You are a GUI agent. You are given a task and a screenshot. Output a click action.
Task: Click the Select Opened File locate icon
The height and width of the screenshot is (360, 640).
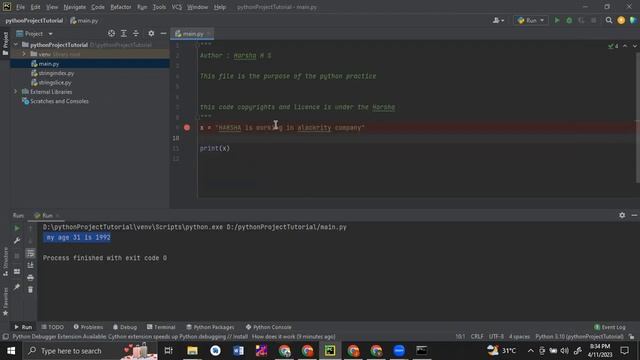(x=111, y=33)
